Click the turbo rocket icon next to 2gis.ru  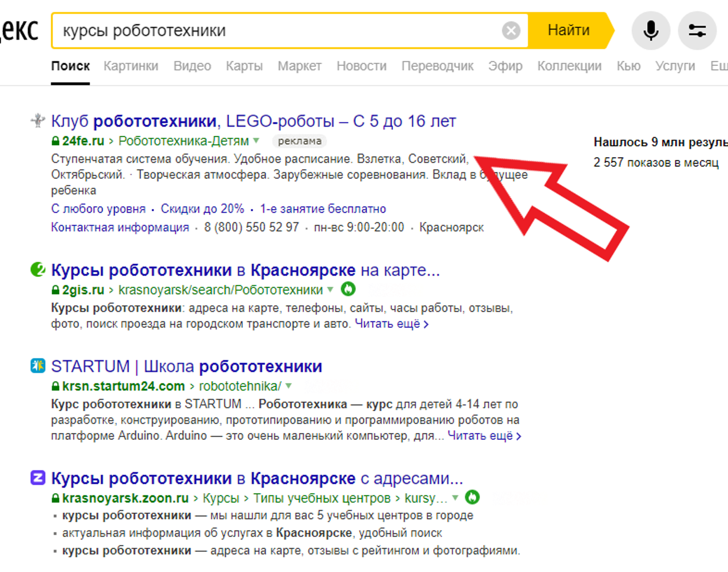(x=348, y=289)
